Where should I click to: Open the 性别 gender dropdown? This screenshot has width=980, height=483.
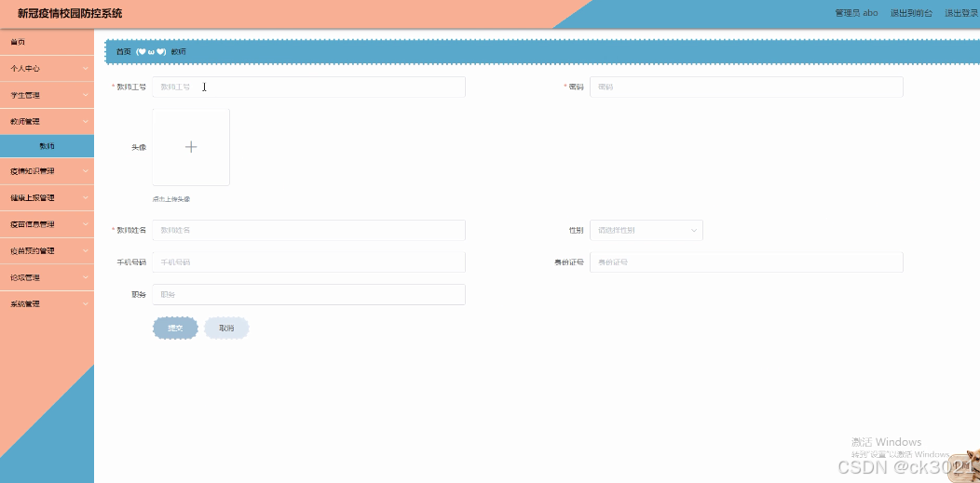[x=647, y=230]
